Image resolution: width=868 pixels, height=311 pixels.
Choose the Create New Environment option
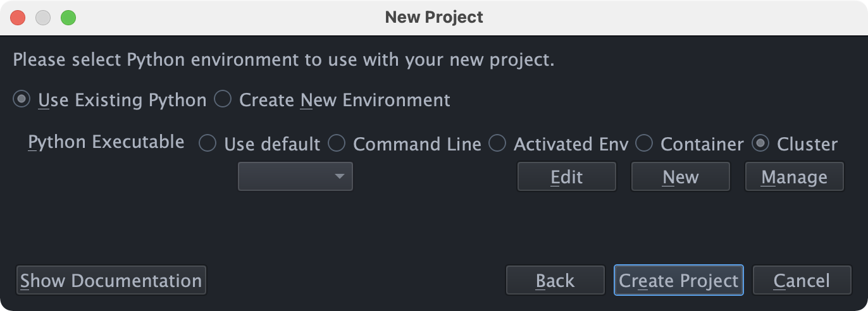(x=223, y=100)
